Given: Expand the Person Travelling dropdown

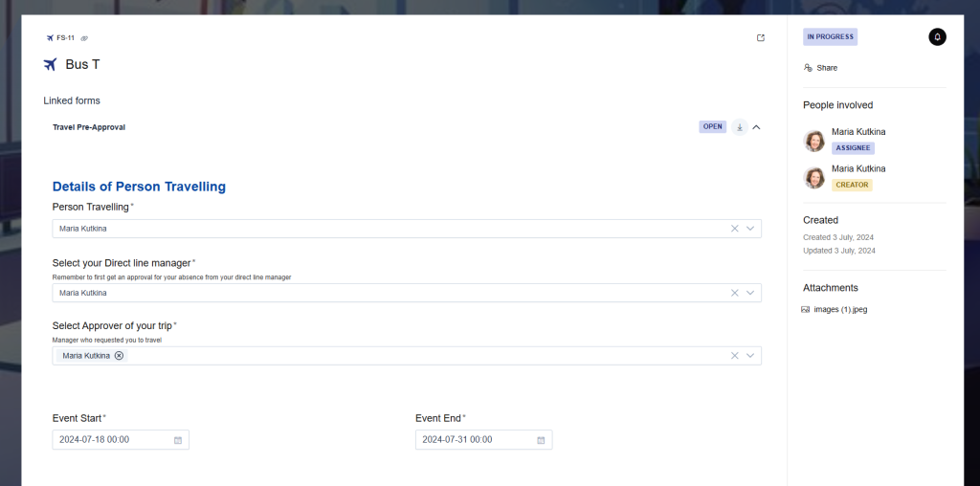Looking at the screenshot, I should coord(751,229).
